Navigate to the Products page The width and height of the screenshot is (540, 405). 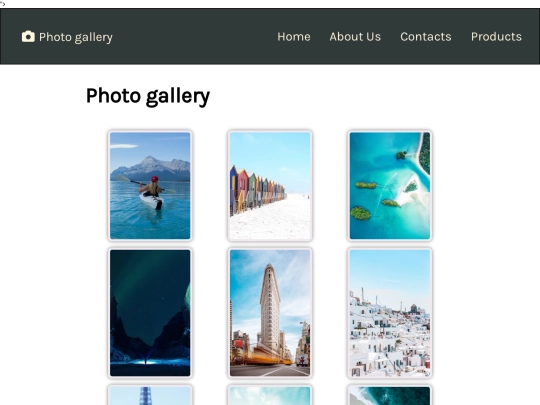tap(496, 37)
